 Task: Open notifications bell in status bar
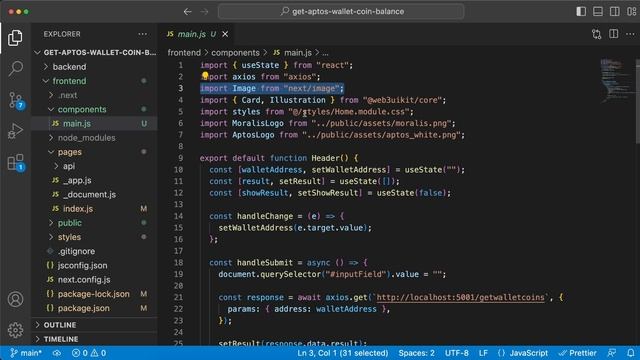tap(631, 353)
